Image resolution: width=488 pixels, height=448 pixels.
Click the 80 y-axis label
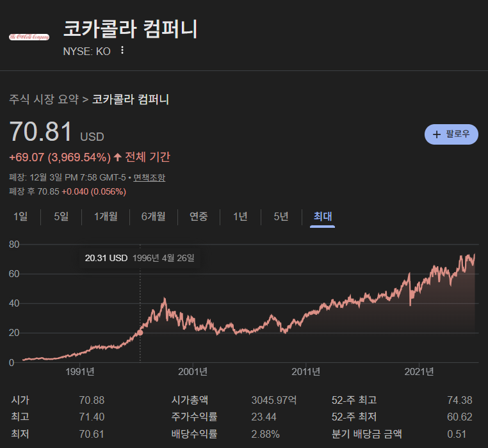(x=14, y=244)
